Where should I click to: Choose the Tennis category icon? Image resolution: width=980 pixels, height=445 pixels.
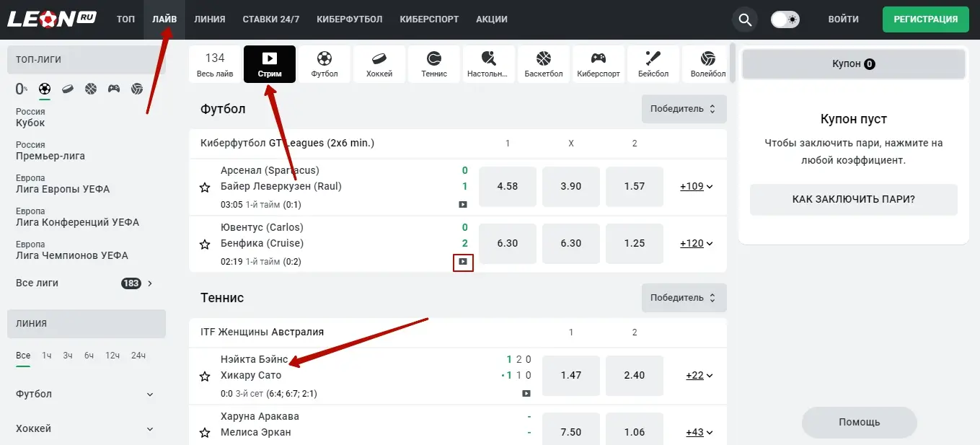pos(434,63)
